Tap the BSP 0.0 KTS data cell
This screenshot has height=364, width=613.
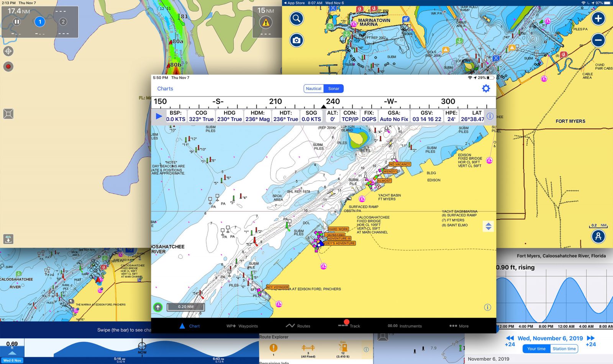point(175,116)
